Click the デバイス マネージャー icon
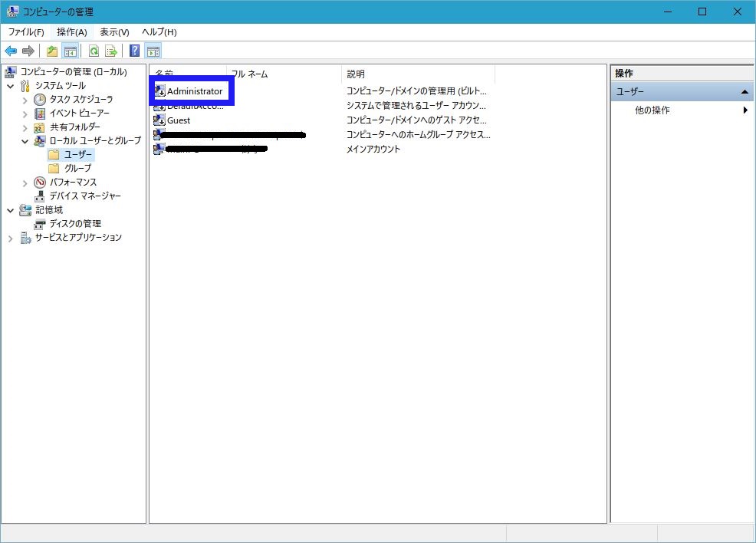This screenshot has height=543, width=756. 40,196
